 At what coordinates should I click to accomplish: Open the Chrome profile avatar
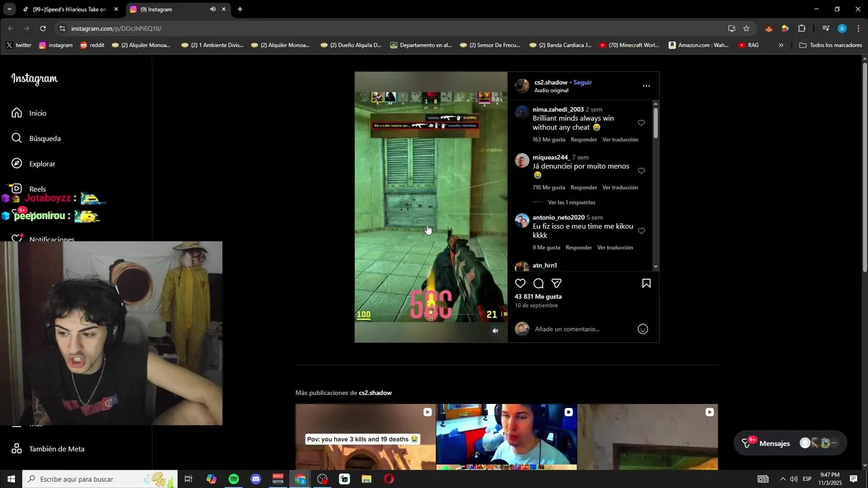pos(842,28)
